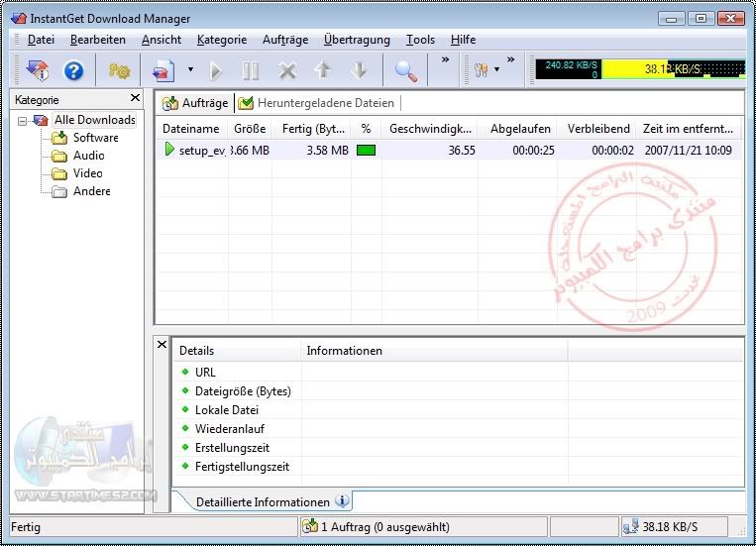Select the Dateigröße (Bytes) row
Image resolution: width=756 pixels, height=546 pixels.
point(459,390)
